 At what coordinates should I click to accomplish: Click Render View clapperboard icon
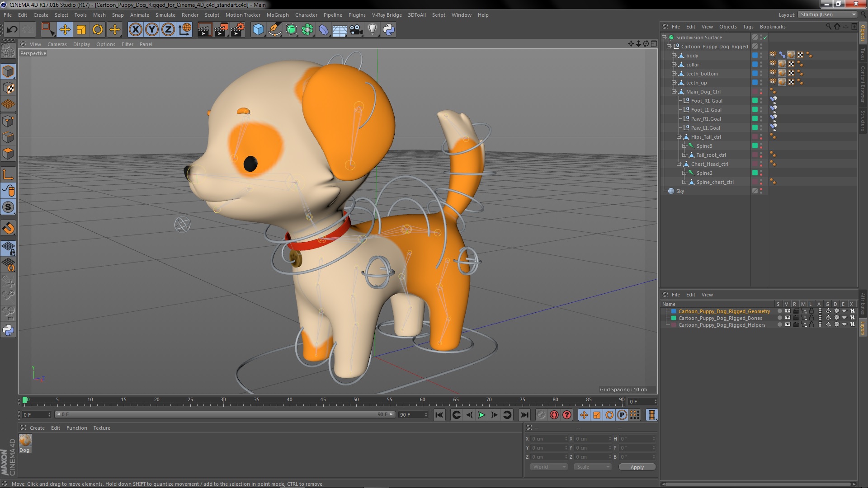click(204, 30)
